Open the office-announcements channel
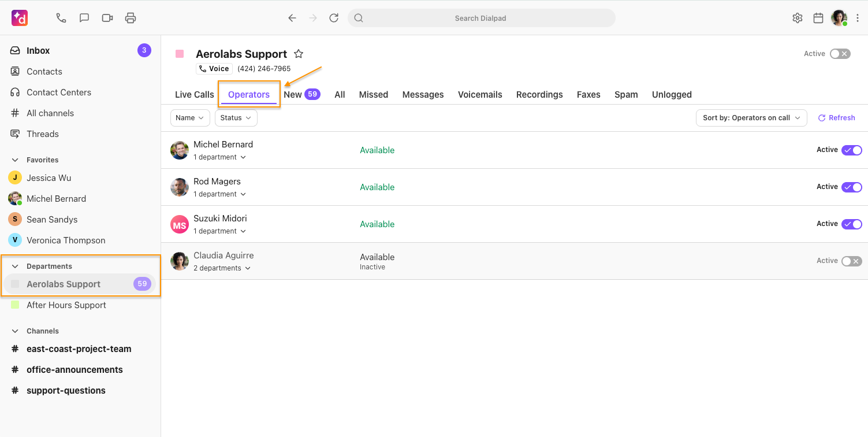Image resolution: width=868 pixels, height=437 pixels. [80, 370]
